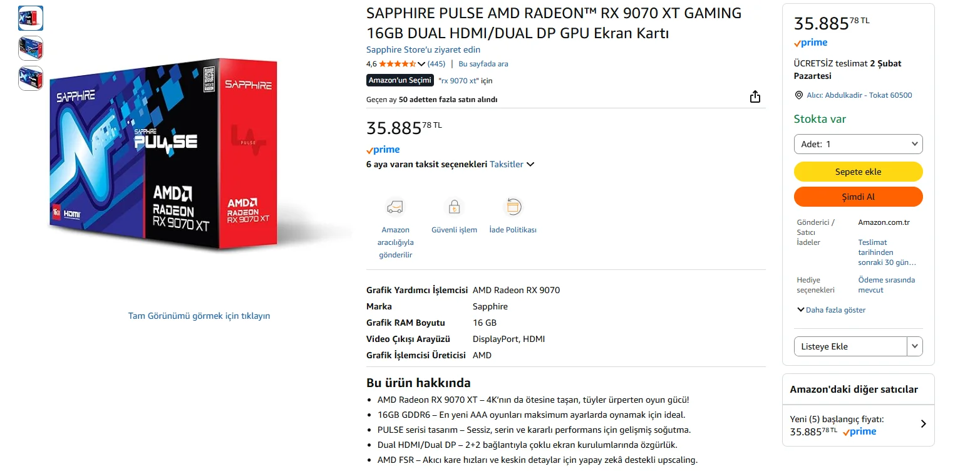Click 'Şimdi Al' button
The height and width of the screenshot is (471, 980).
(858, 196)
